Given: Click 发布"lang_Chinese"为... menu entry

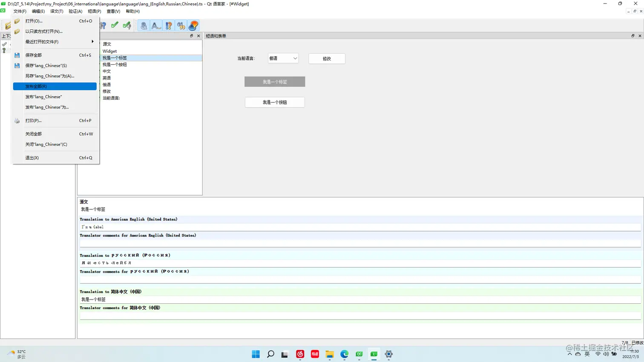Looking at the screenshot, I should (x=55, y=107).
